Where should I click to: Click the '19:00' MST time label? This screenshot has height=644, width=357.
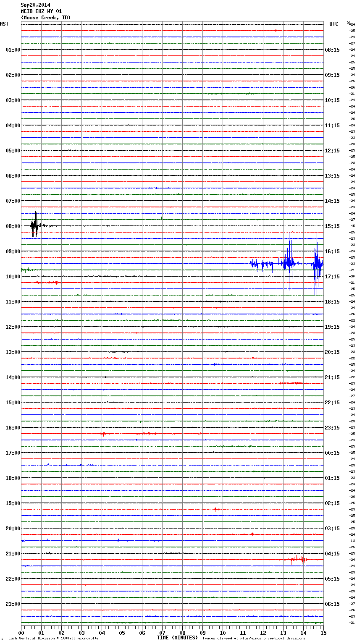click(x=13, y=503)
